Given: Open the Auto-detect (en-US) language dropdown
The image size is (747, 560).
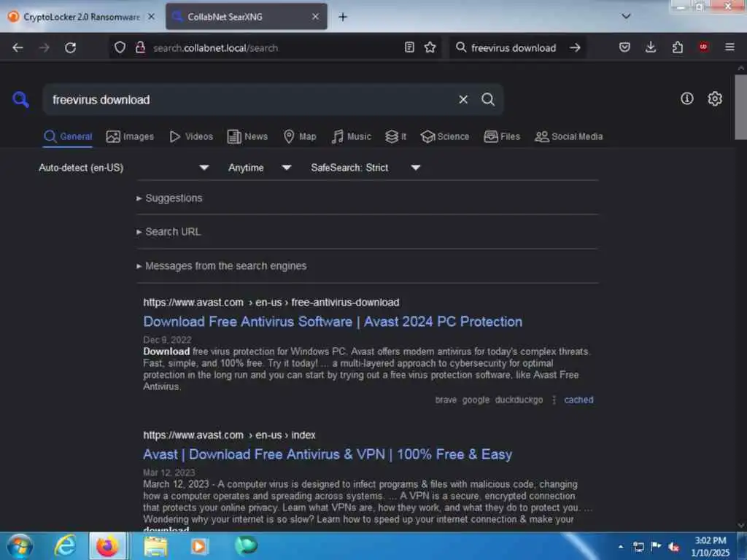Looking at the screenshot, I should click(x=123, y=168).
